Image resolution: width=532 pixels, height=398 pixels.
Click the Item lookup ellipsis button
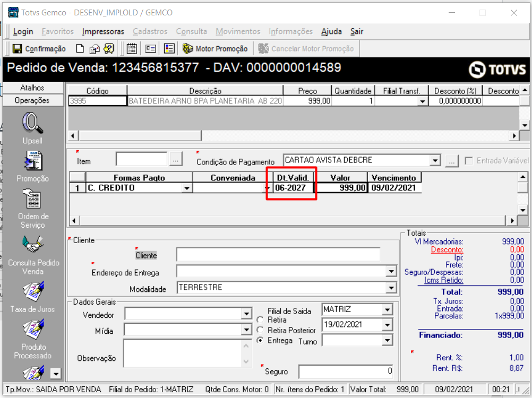click(176, 159)
